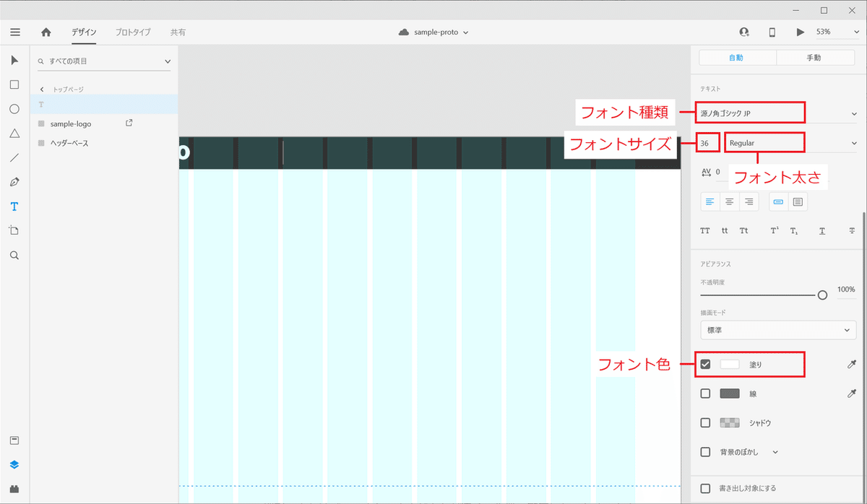Enable the シャドウ shadow checkbox

(706, 422)
